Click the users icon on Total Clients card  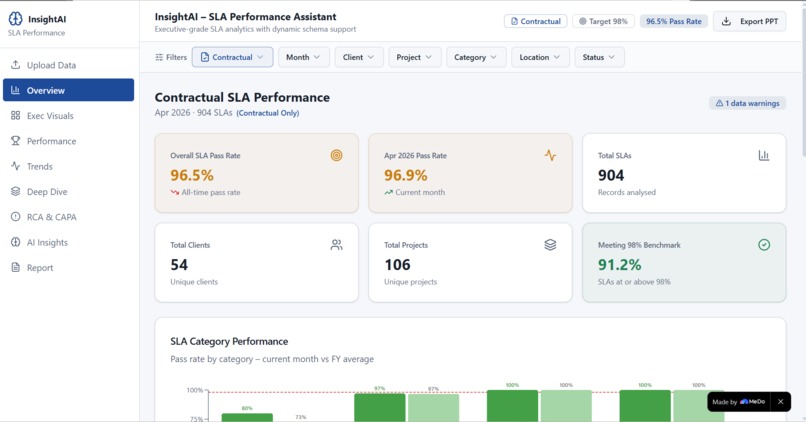(x=336, y=245)
